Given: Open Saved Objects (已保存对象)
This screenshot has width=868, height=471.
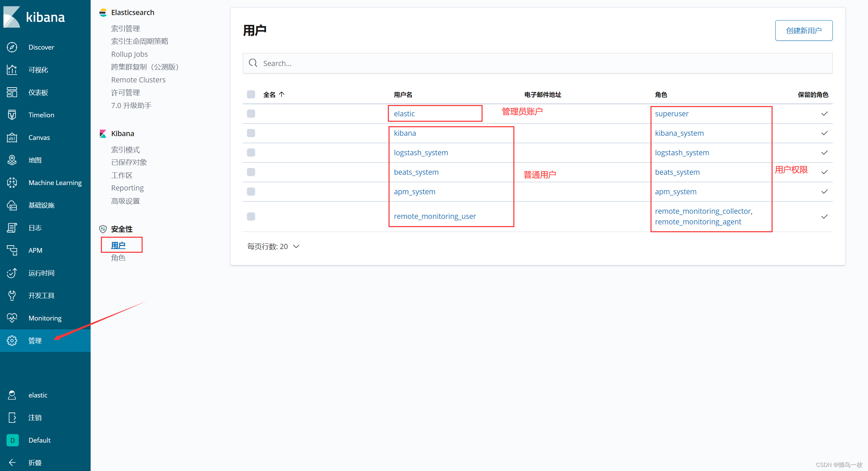Looking at the screenshot, I should click(x=129, y=162).
